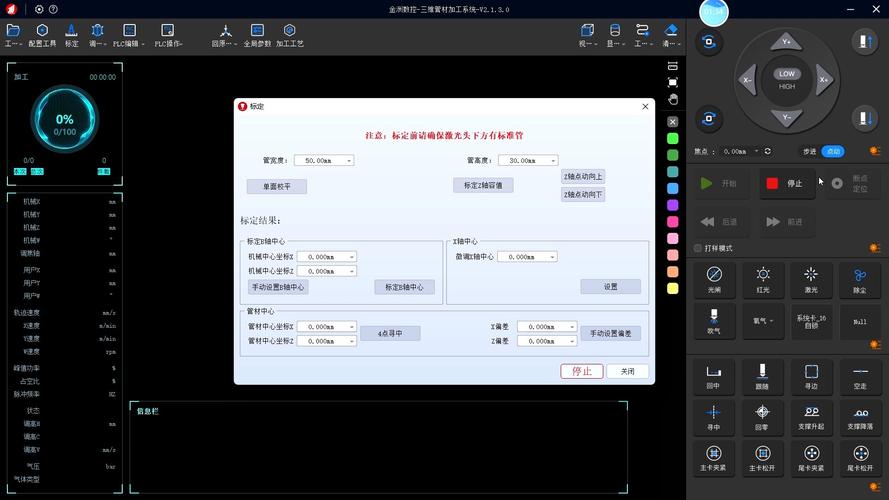Raise the support with 支撑升起

(x=811, y=417)
